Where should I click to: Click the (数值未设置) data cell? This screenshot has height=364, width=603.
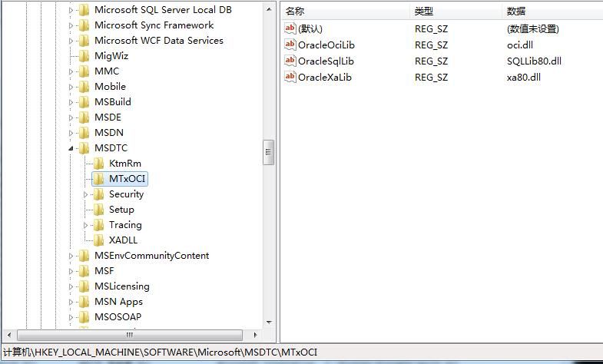pos(532,29)
